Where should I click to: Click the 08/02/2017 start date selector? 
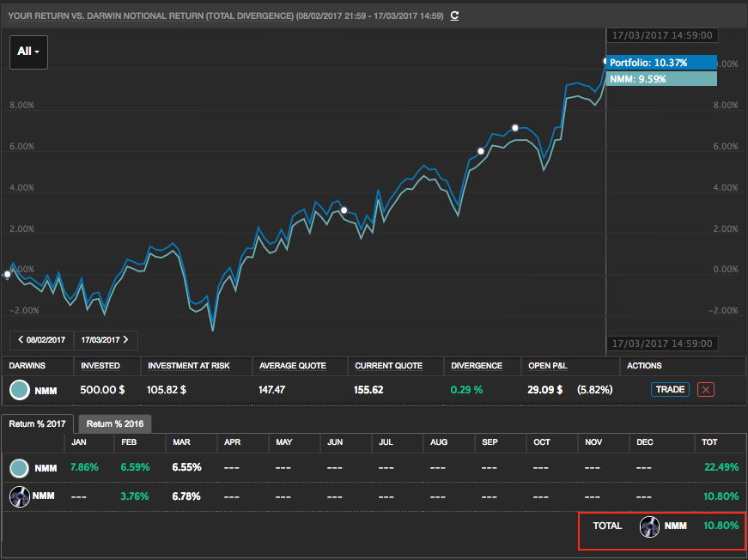click(41, 340)
